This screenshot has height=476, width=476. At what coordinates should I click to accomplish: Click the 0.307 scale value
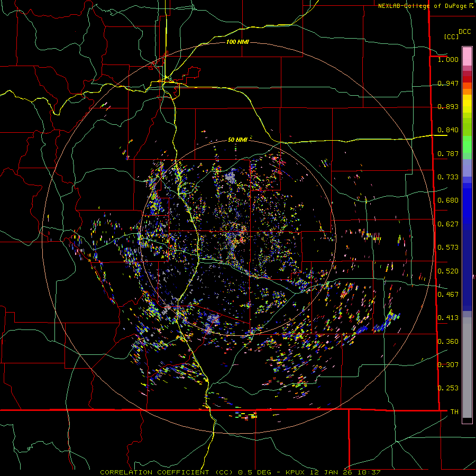tap(448, 365)
